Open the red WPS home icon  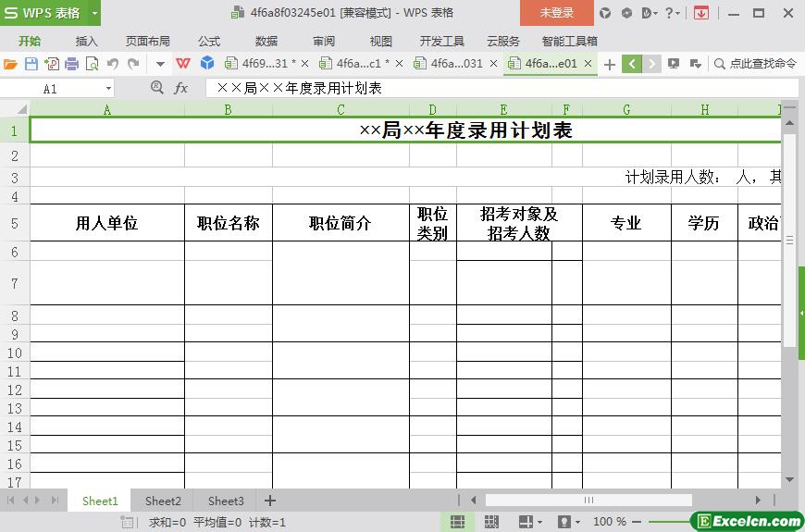(183, 64)
